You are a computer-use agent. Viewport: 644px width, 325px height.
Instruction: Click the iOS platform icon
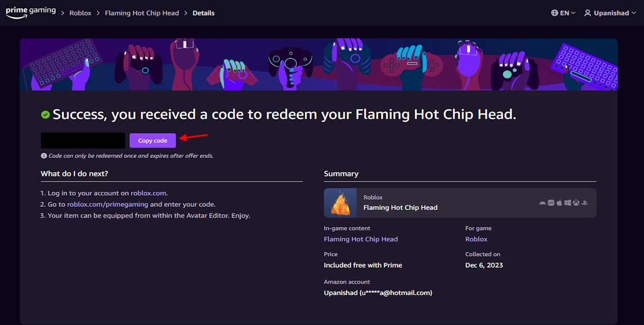(x=551, y=203)
